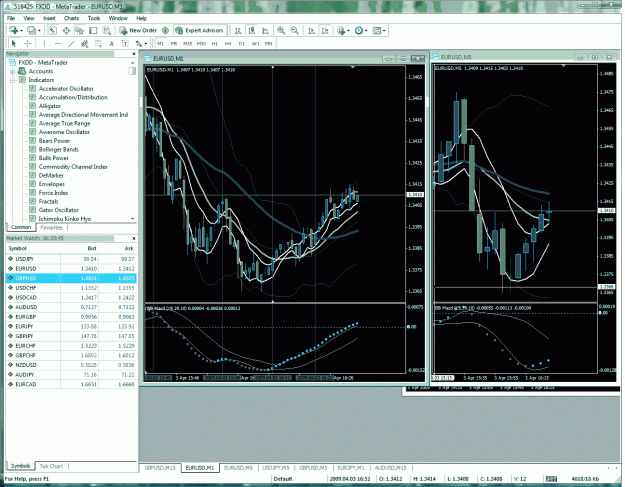Screen dimensions: 625x487
Task: Click Navigator scroll-down arrow
Action: [132, 219]
